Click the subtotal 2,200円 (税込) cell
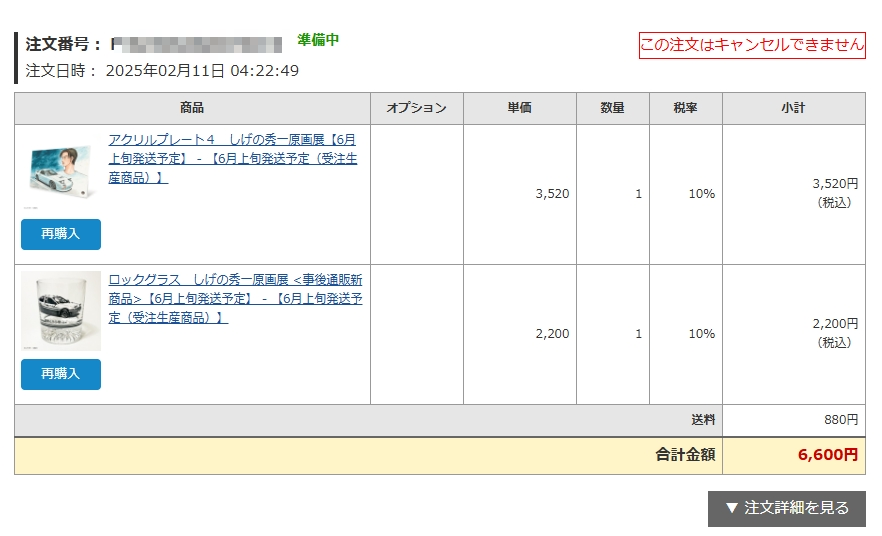This screenshot has width=882, height=536. coord(794,334)
